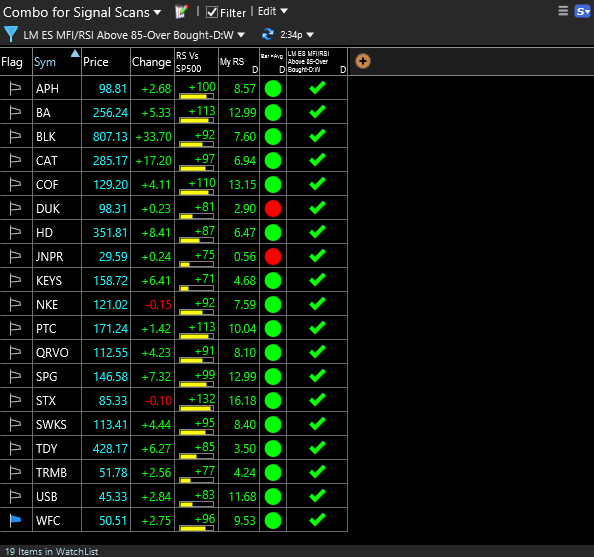Sort by LM ES MFI/RSI Over Bought column header
The image size is (594, 557).
(x=317, y=62)
